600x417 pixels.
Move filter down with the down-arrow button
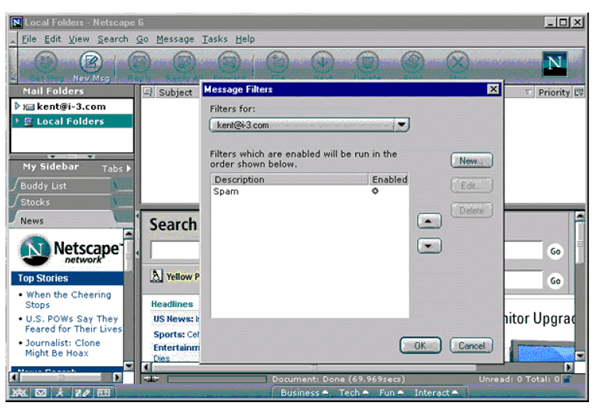[x=429, y=246]
